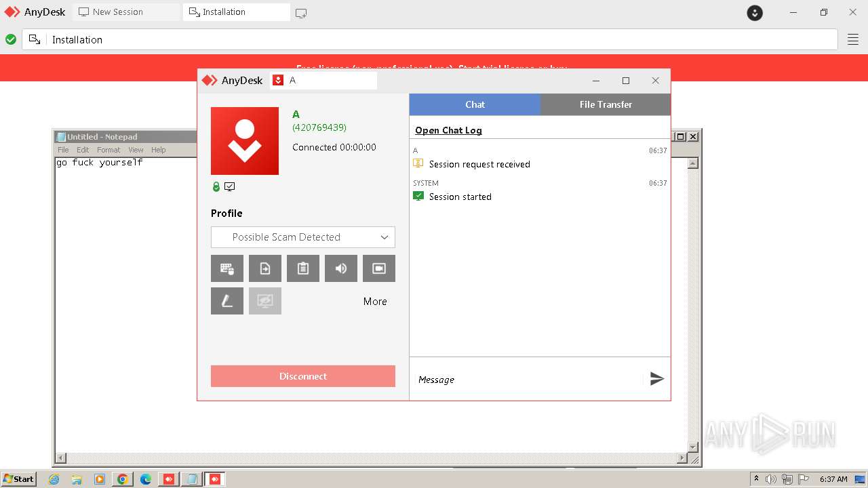The image size is (868, 488).
Task: Disconnect the AnyDesk session
Action: tap(303, 376)
